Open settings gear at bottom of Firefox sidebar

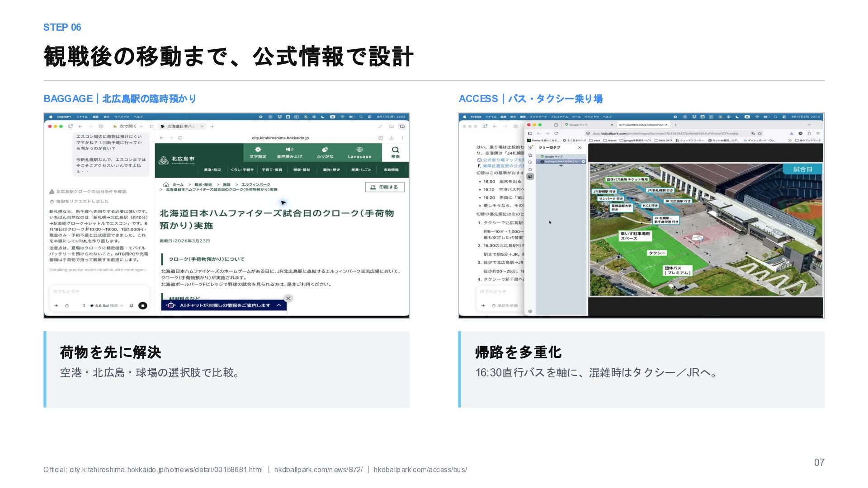(530, 311)
